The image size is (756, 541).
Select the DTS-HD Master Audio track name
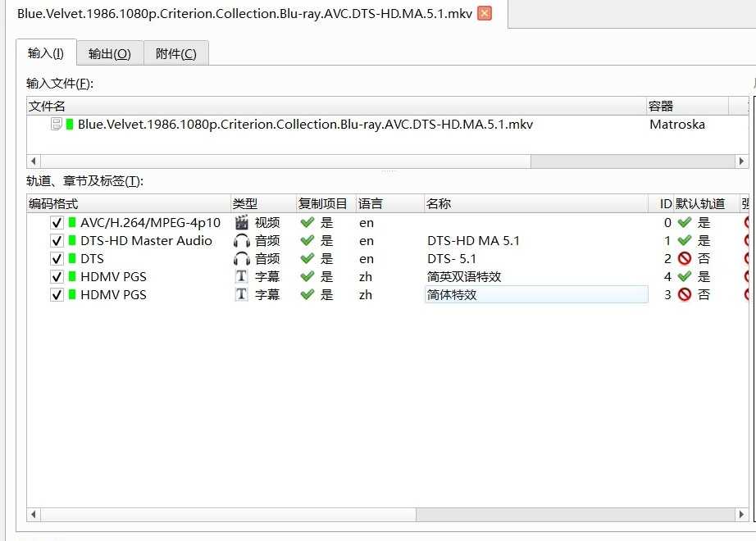click(146, 241)
